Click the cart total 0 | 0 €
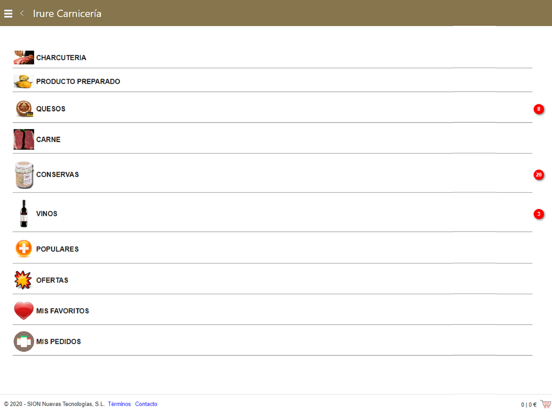Viewport: 552px width, 414px height. pyautogui.click(x=529, y=405)
